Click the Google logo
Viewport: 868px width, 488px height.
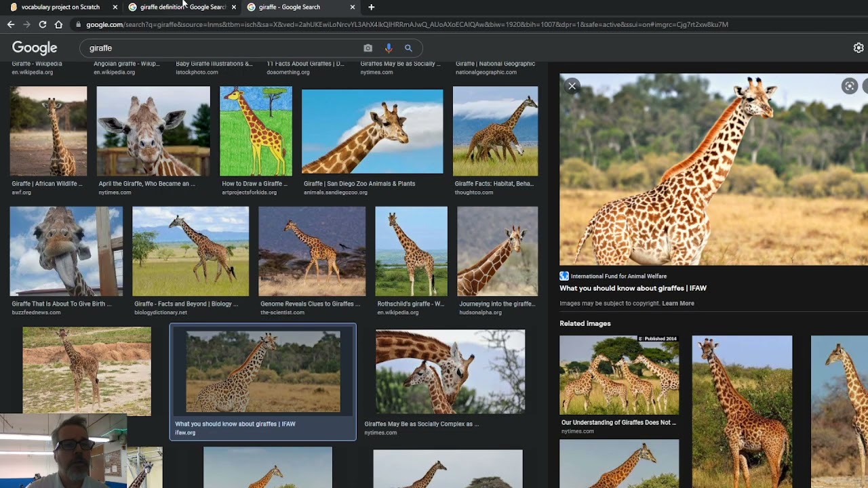[x=35, y=48]
